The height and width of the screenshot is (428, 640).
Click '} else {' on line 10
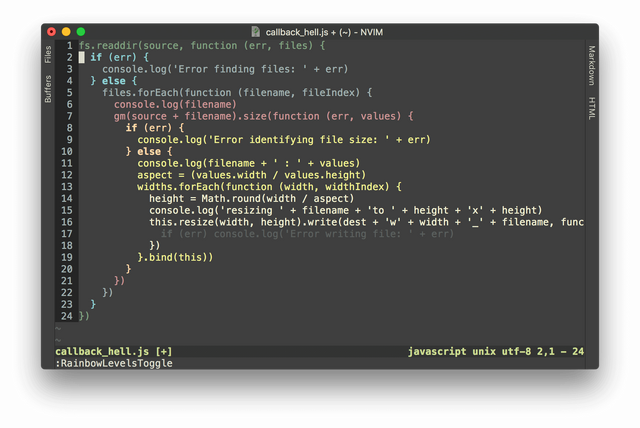click(x=149, y=151)
